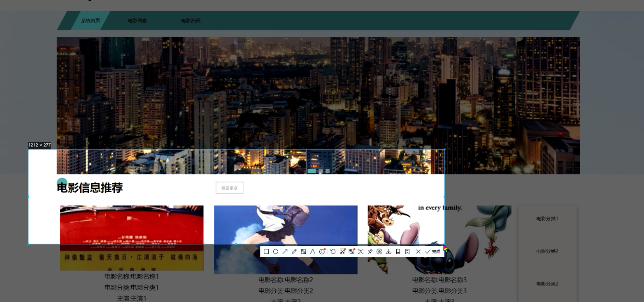Open the Stitch cartoon poster 电影名称3
The height and width of the screenshot is (302, 644).
[439, 240]
